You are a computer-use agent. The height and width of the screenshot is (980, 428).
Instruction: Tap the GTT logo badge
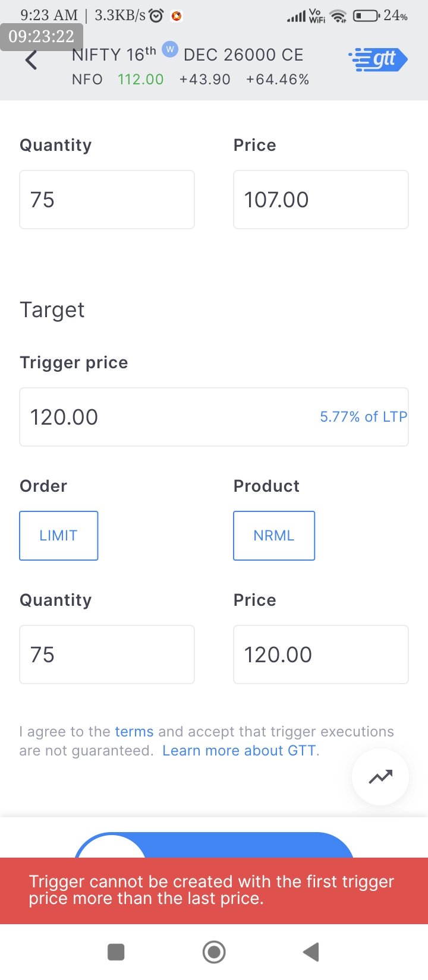pyautogui.click(x=378, y=59)
